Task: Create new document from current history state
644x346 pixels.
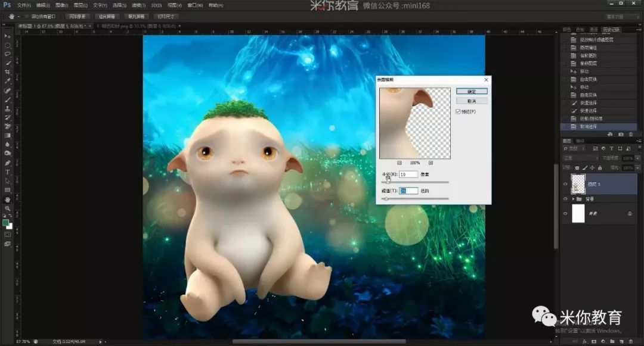Action: click(610, 135)
